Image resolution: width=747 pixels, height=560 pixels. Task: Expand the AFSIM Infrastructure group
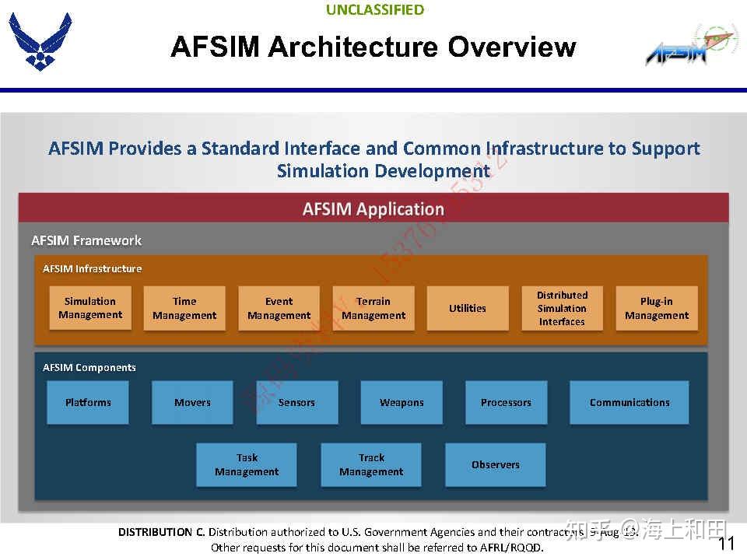click(x=91, y=268)
